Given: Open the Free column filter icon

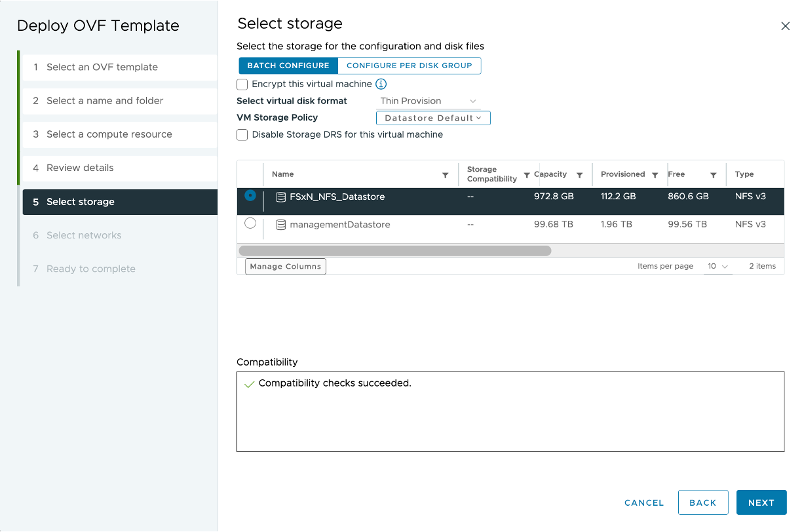Looking at the screenshot, I should point(714,176).
